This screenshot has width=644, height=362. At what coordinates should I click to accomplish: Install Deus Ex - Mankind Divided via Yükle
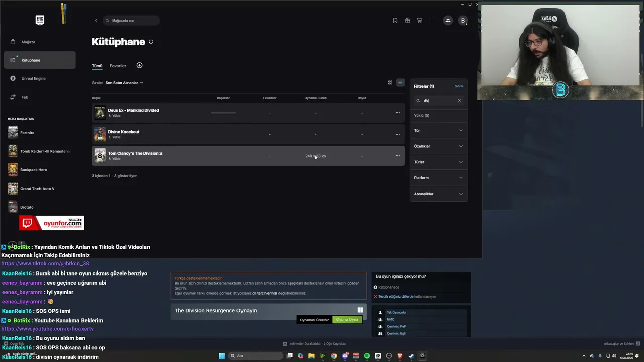click(115, 116)
